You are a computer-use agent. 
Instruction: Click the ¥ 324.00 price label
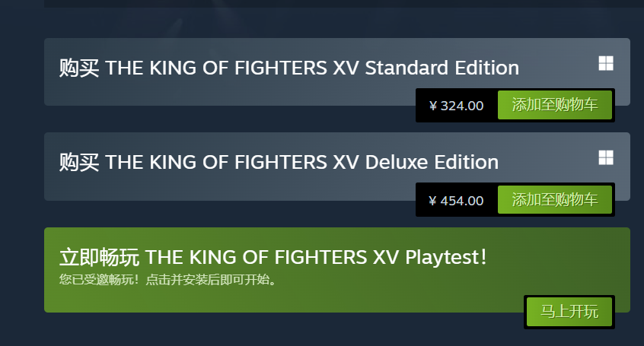pos(456,106)
